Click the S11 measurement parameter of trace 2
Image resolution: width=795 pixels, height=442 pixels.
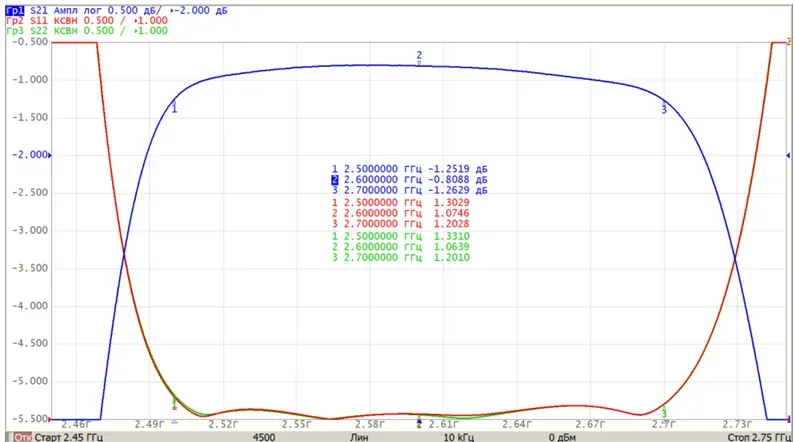(39, 21)
